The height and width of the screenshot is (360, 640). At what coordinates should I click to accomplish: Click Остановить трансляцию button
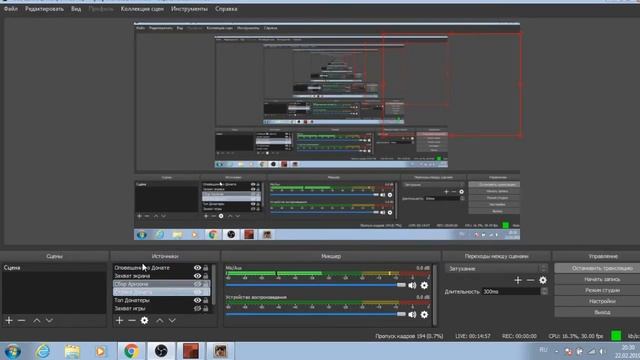point(597,268)
